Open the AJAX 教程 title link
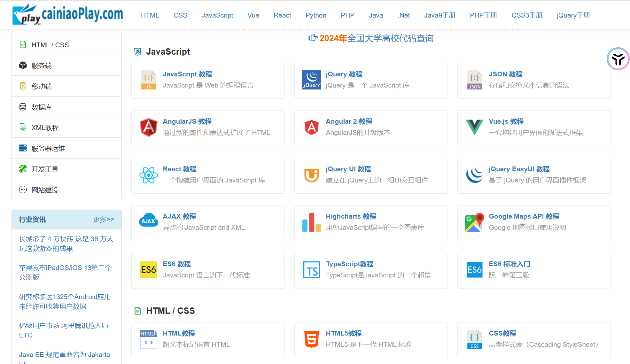630x364 pixels. point(179,216)
